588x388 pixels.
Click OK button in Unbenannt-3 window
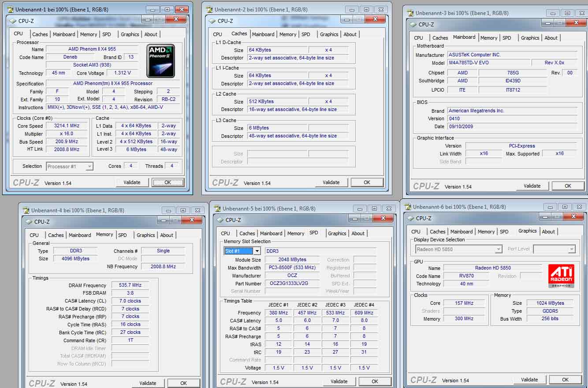568,186
